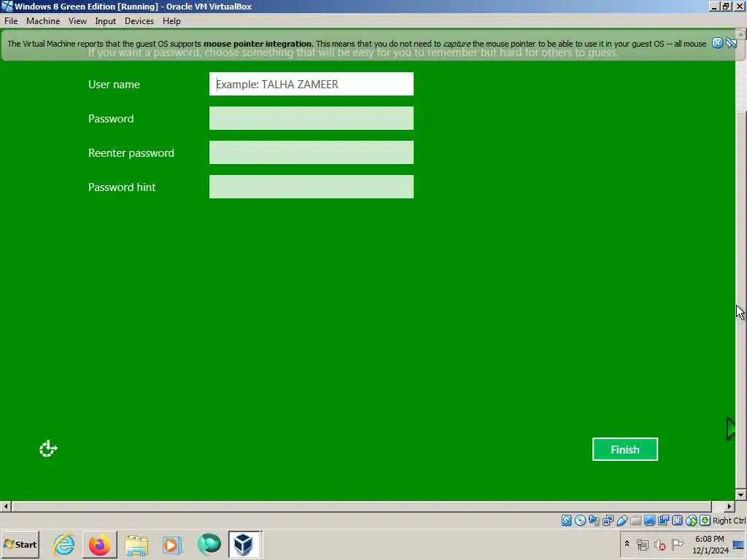The image size is (747, 560).
Task: Click the Finish button
Action: (625, 449)
